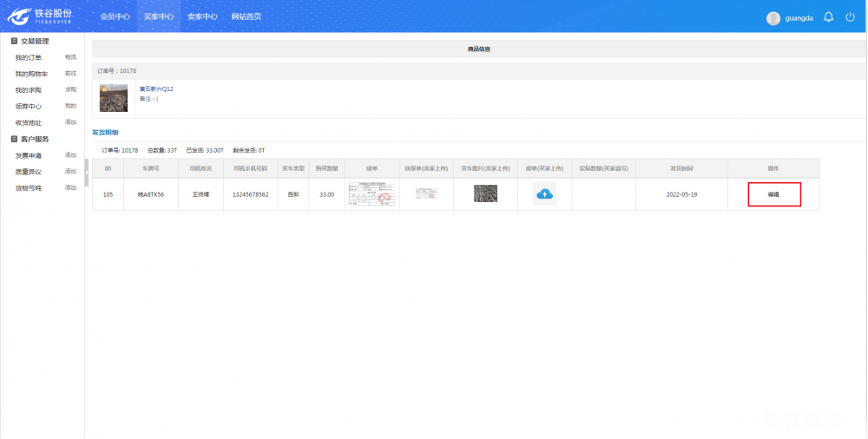
Task: Collapse the sidebar using the handle arrow
Action: [x=87, y=173]
